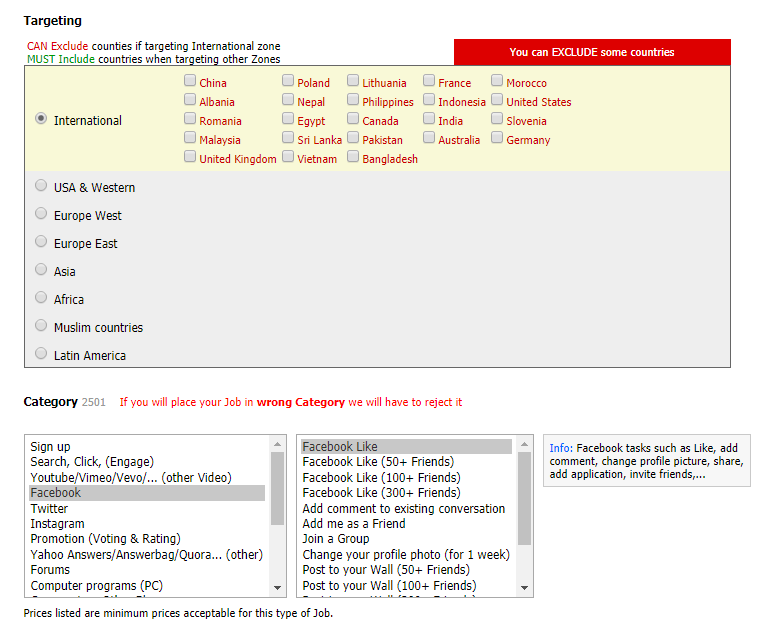The height and width of the screenshot is (628, 768).
Task: Pick the Latin America zone
Action: [x=41, y=353]
